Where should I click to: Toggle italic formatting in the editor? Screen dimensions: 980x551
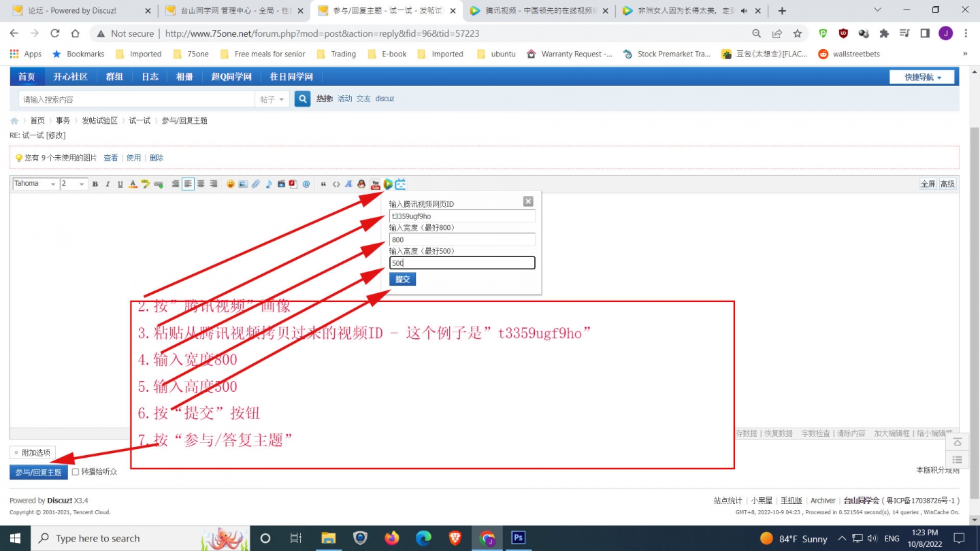point(108,184)
